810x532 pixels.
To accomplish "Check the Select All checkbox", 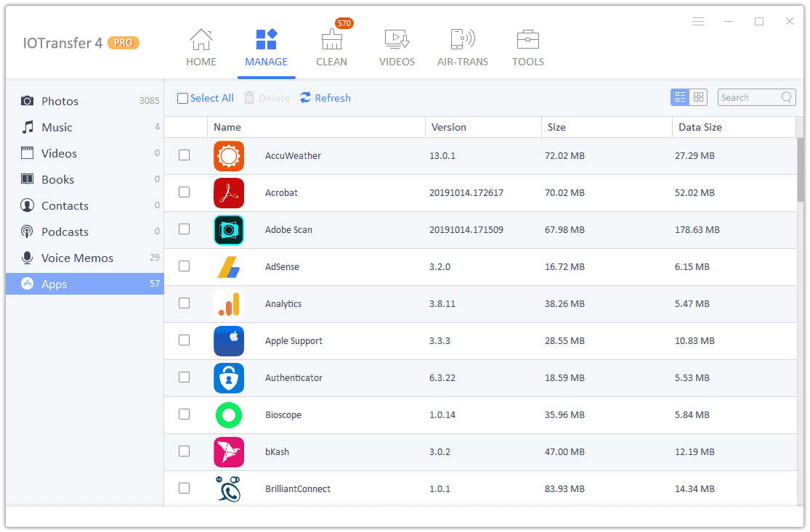I will (182, 97).
